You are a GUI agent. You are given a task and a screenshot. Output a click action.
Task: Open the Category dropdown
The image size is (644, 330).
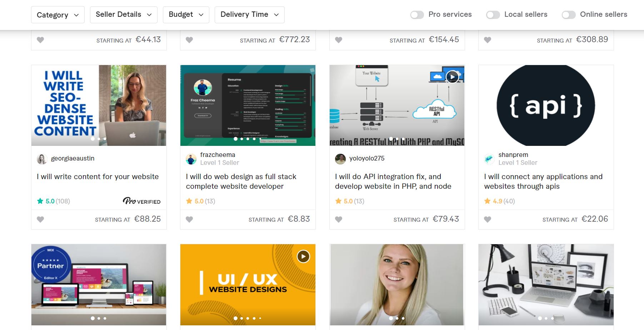[x=58, y=15]
